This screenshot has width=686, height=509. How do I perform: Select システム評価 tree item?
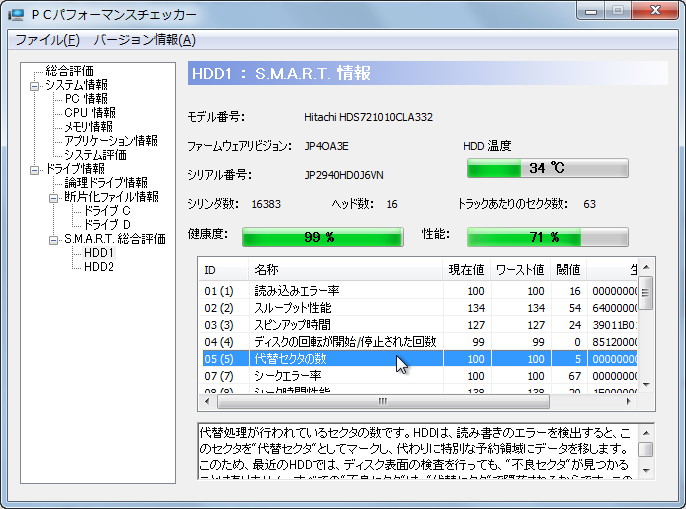(96, 155)
